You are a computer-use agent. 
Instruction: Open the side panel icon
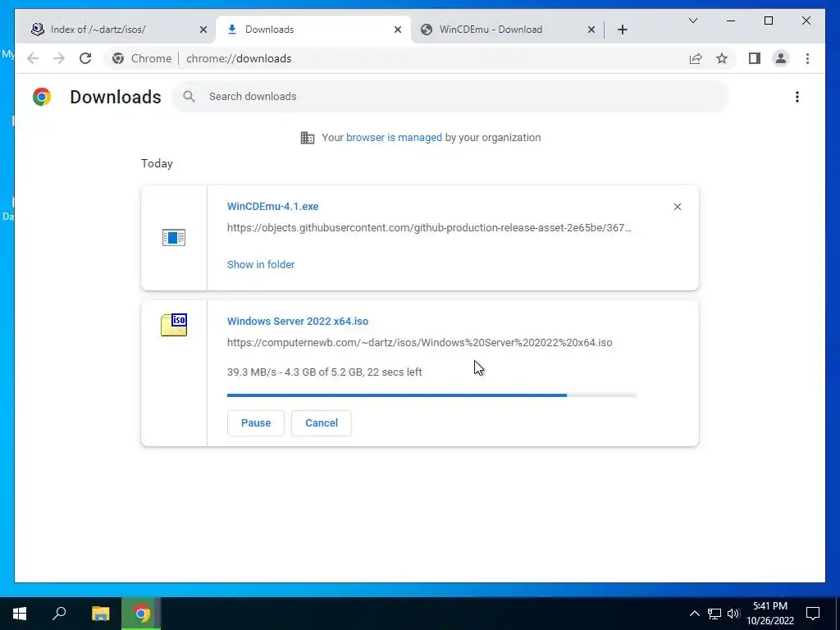755,58
